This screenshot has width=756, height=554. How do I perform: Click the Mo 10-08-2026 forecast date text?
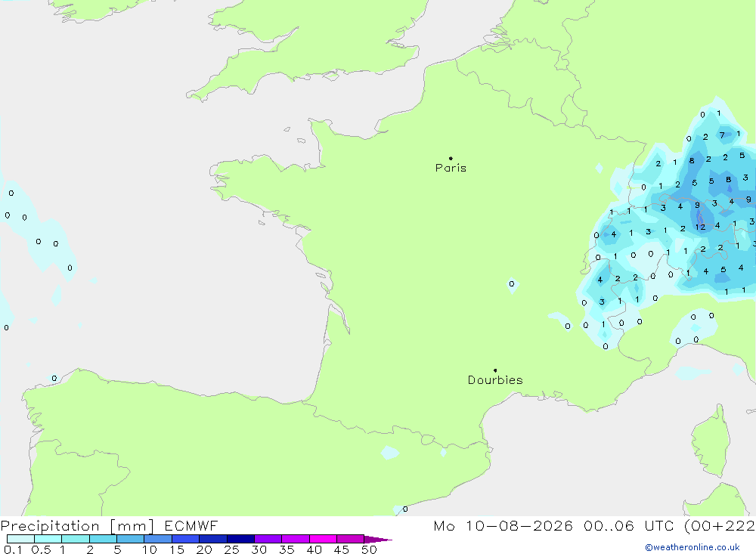click(x=503, y=525)
